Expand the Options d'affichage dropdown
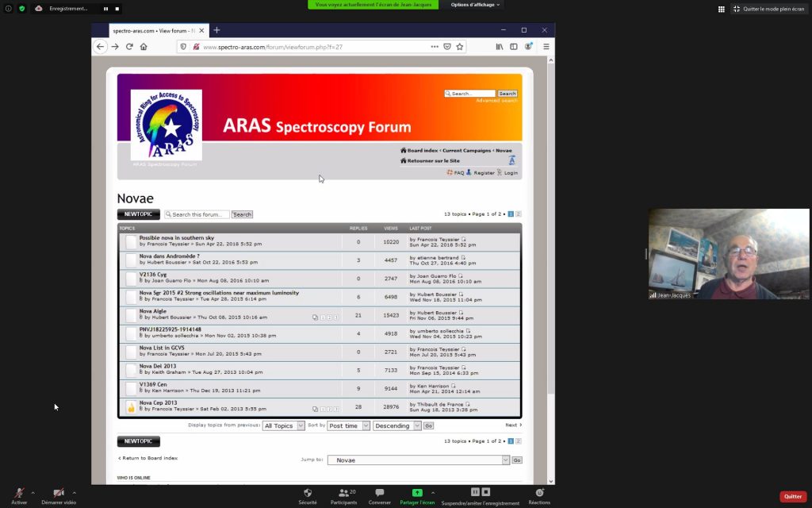 [x=475, y=5]
